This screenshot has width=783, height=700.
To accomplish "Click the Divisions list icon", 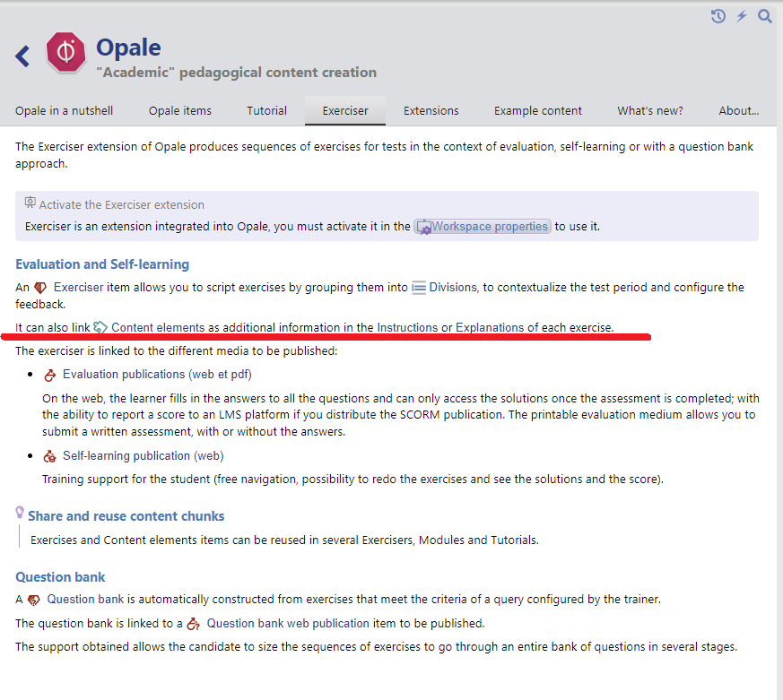I will pos(419,288).
